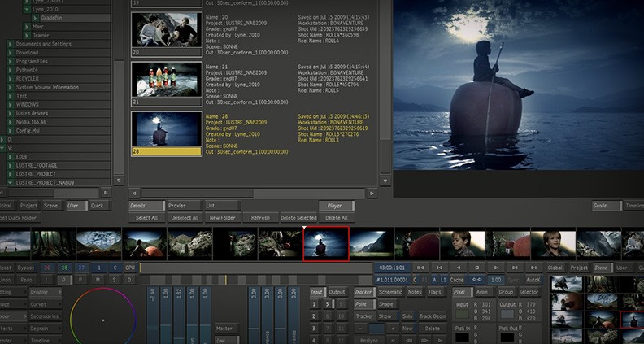Click the tracker plus button
The image size is (644, 344).
392,329
